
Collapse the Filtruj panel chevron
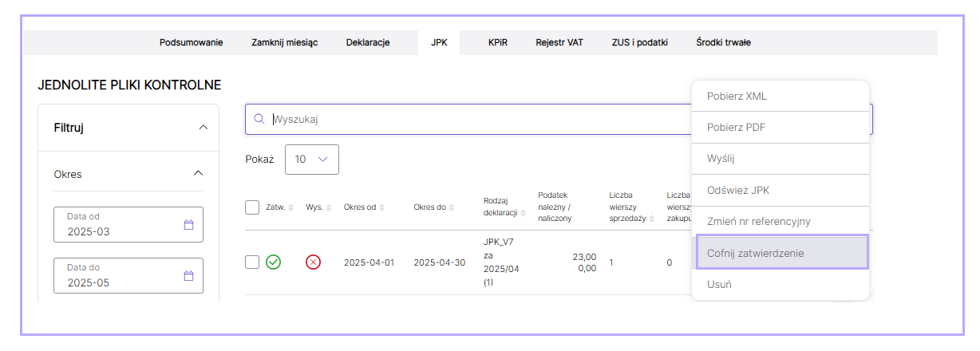click(x=203, y=127)
